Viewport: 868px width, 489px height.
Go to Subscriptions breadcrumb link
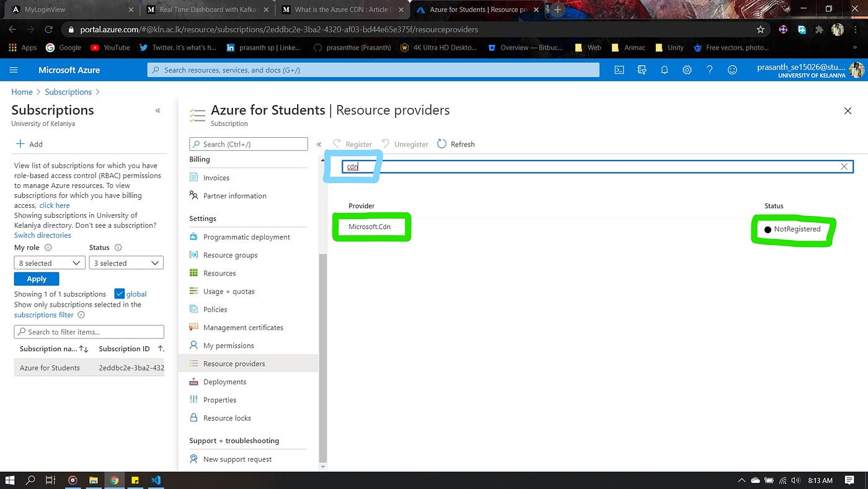pos(68,92)
